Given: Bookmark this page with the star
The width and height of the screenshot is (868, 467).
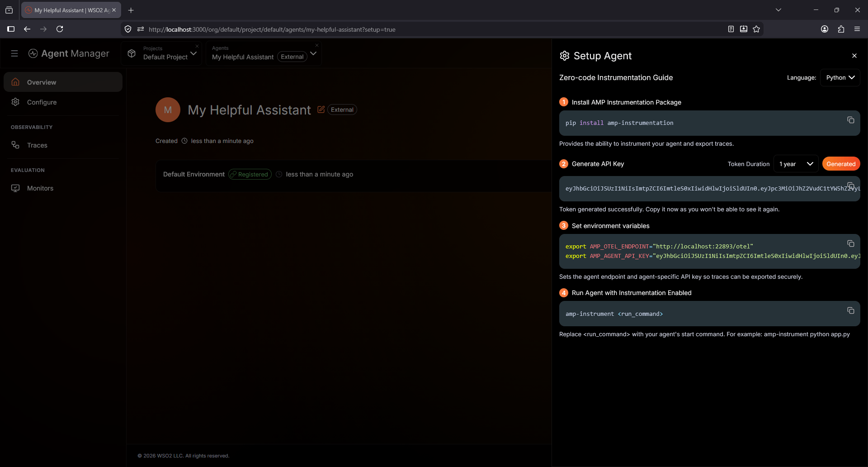Looking at the screenshot, I should coord(756,29).
